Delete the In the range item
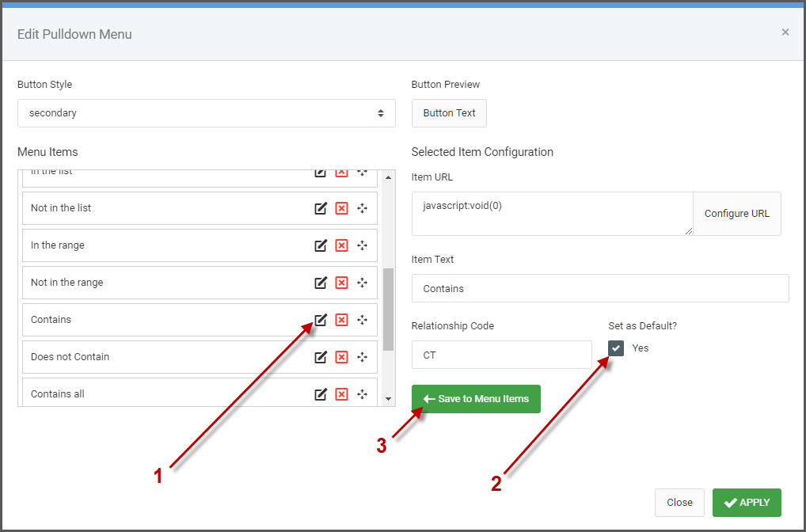This screenshot has height=532, width=806. 341,245
